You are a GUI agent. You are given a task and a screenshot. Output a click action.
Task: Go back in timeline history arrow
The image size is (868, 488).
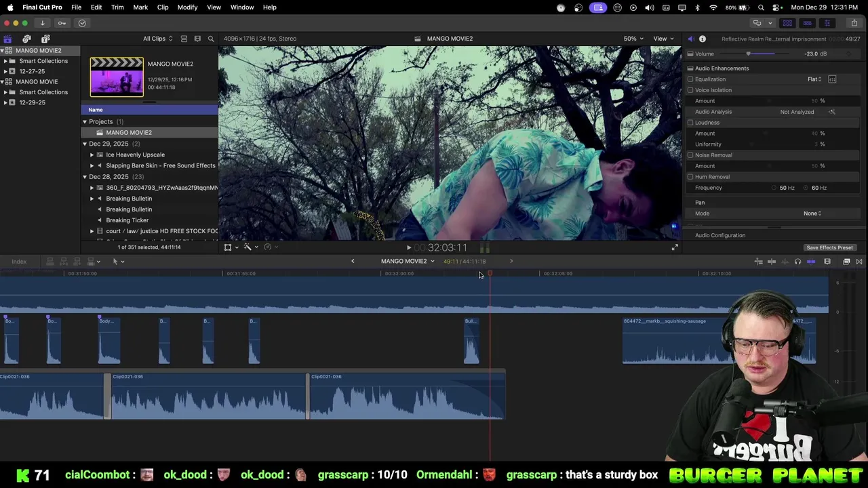(x=353, y=261)
